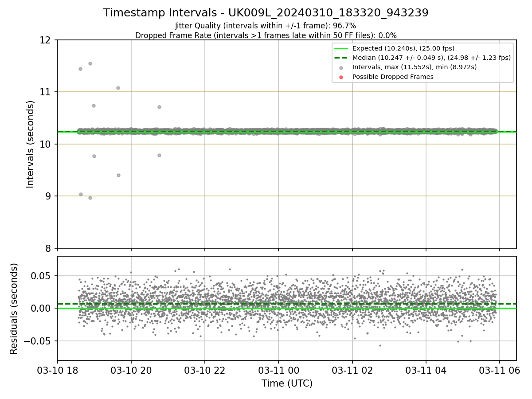Click the solid green 'Expected' legend line sample
The width and height of the screenshot is (532, 399).
(341, 48)
